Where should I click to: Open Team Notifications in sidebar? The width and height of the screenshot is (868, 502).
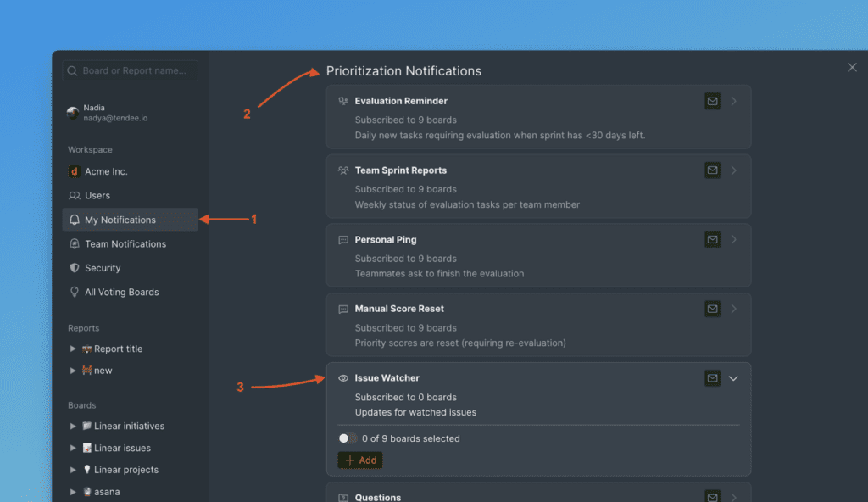click(x=125, y=244)
